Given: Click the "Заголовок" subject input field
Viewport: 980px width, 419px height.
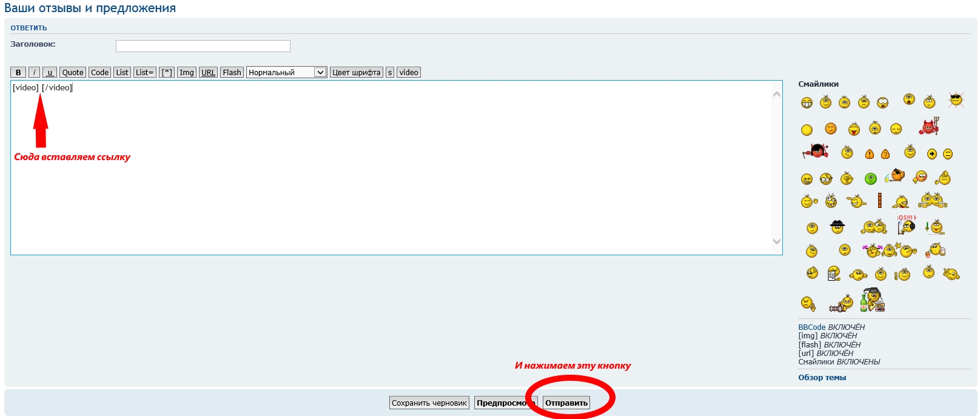Looking at the screenshot, I should pos(203,46).
